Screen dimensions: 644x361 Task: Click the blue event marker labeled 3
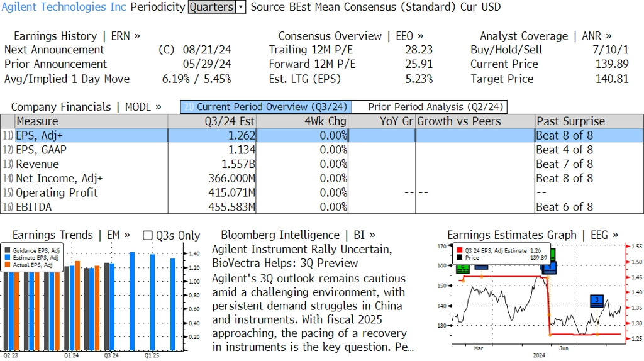597,301
